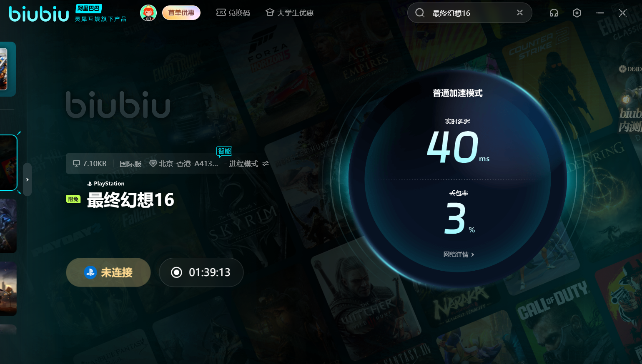Screen dimensions: 642x364
Task: Clear the search text with X
Action: tap(519, 12)
